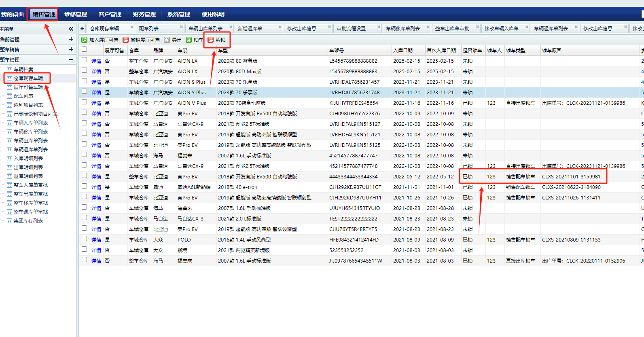Expand the 售前管理 menu section
Screen dimensions: 644x337
[71, 39]
